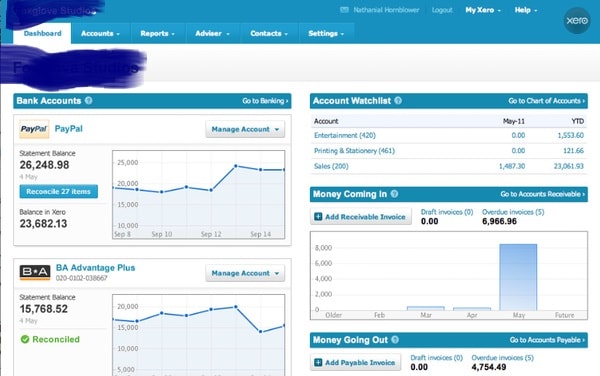Click BA account number 020-0102-038667
Image resolution: width=600 pixels, height=376 pixels.
point(82,278)
